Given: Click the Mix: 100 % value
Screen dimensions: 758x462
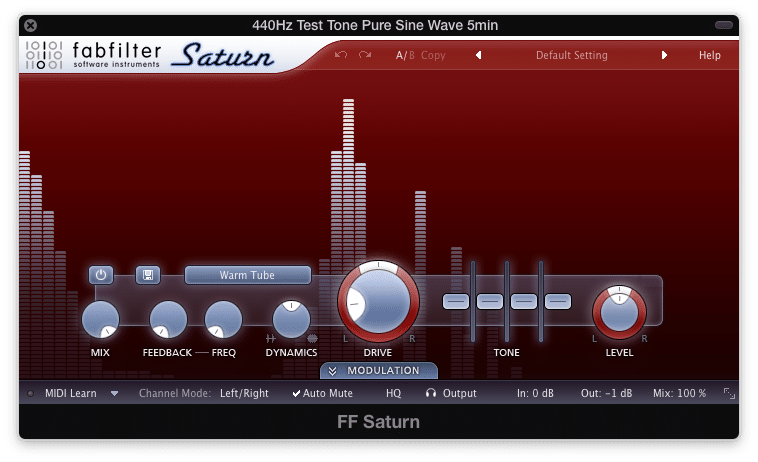Looking at the screenshot, I should pyautogui.click(x=680, y=393).
